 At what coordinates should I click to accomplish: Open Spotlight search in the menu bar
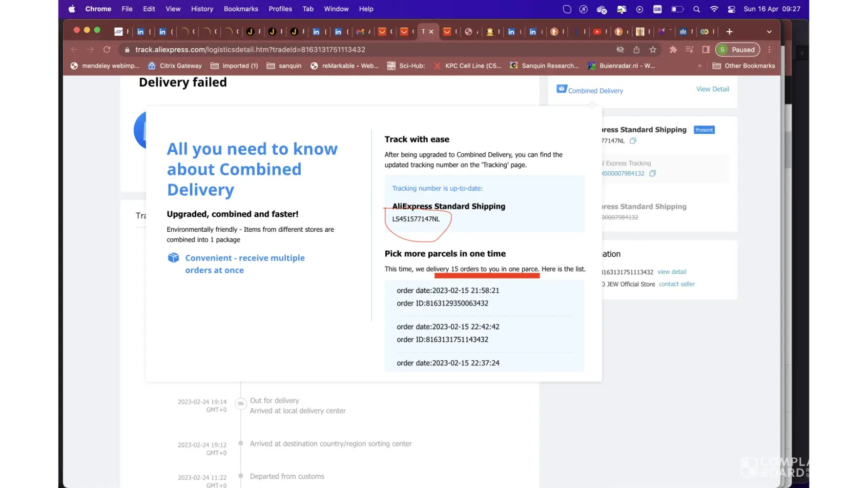697,9
